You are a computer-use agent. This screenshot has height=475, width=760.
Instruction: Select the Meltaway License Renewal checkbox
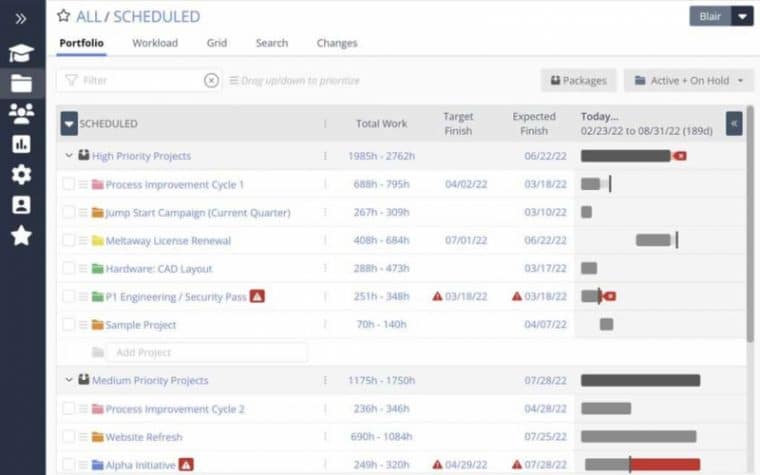(x=68, y=240)
